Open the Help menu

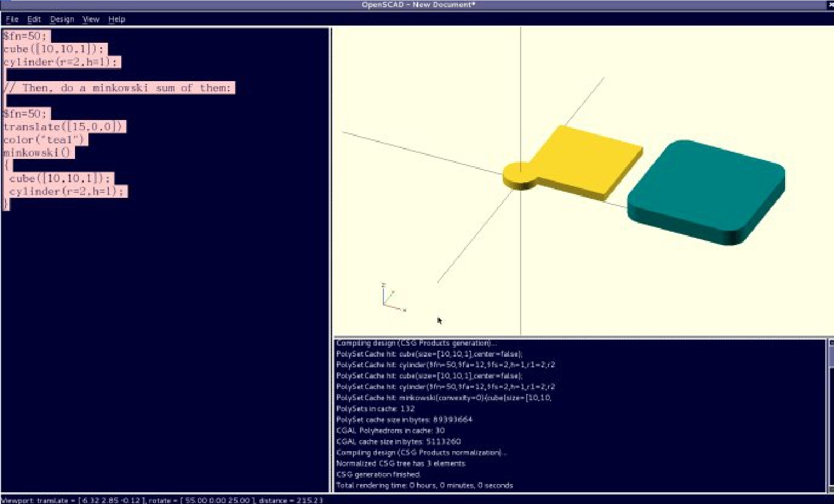tap(117, 19)
